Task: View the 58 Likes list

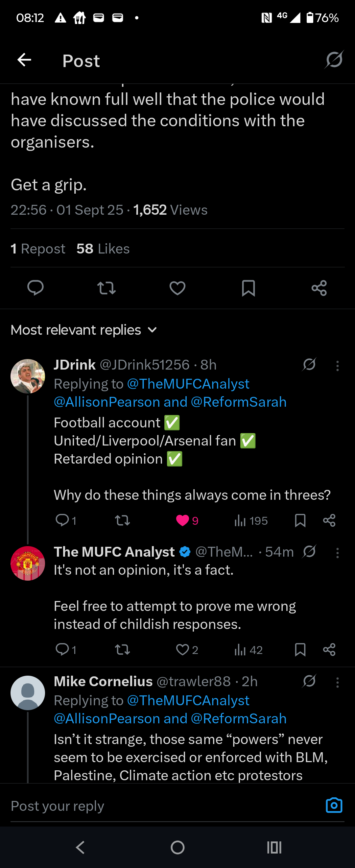Action: coord(103,249)
